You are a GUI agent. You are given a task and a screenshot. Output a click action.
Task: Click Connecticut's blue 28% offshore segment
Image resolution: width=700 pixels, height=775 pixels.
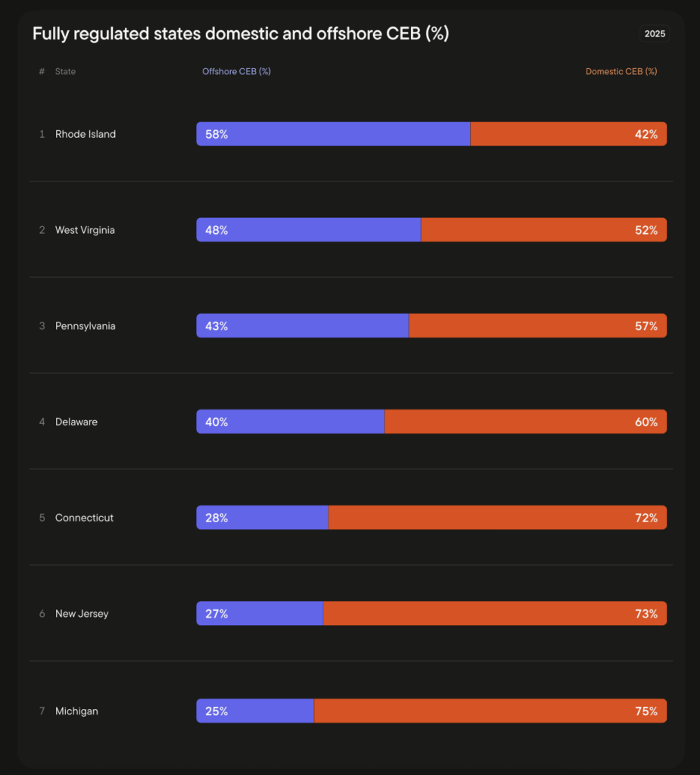coord(263,518)
